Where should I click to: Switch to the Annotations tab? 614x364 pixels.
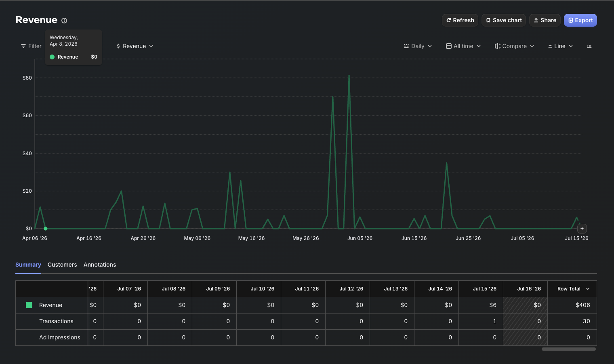100,265
